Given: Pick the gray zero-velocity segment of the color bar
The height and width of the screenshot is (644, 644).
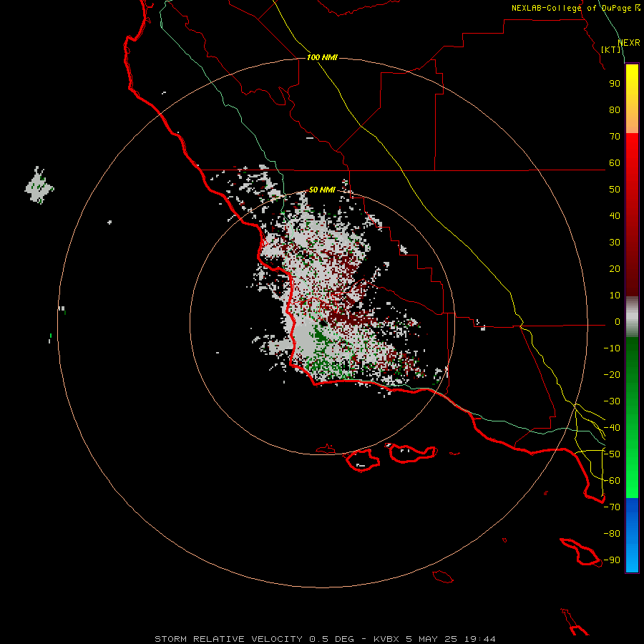Looking at the screenshot, I should (x=632, y=317).
